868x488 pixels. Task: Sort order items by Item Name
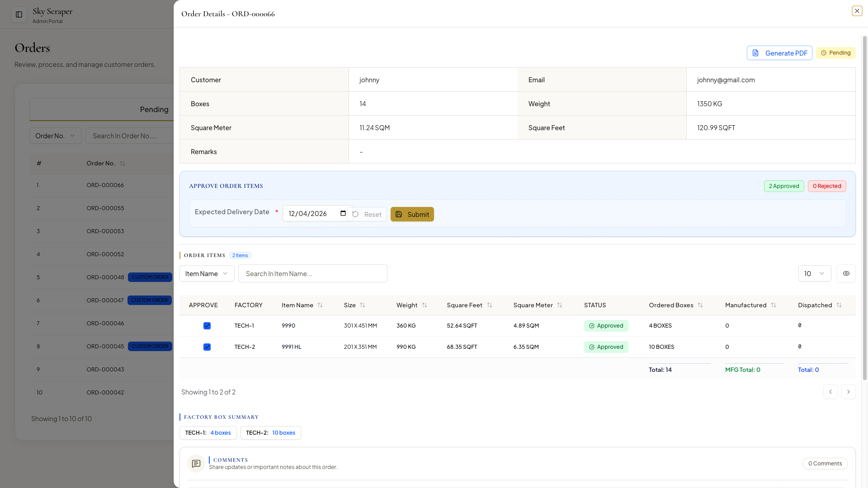(320, 305)
